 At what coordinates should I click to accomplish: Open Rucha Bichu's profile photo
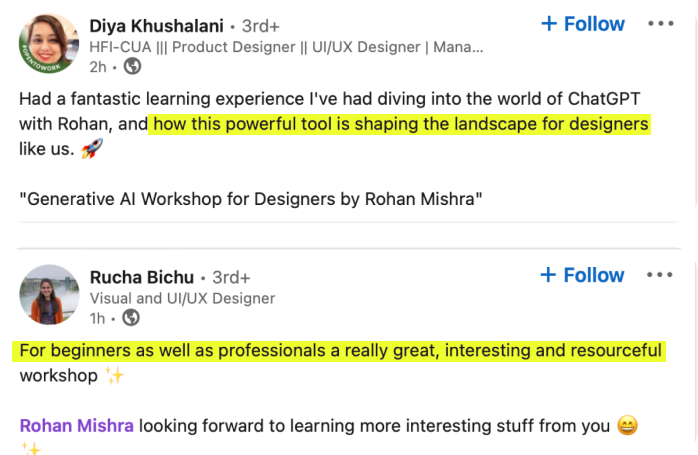(x=49, y=295)
